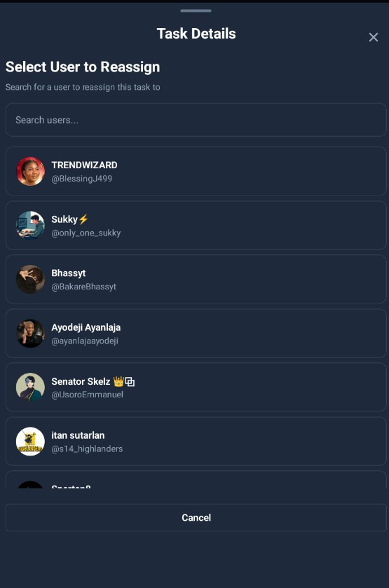Image resolution: width=389 pixels, height=588 pixels.
Task: Select the partially visible Spartan user row
Action: pyautogui.click(x=196, y=479)
